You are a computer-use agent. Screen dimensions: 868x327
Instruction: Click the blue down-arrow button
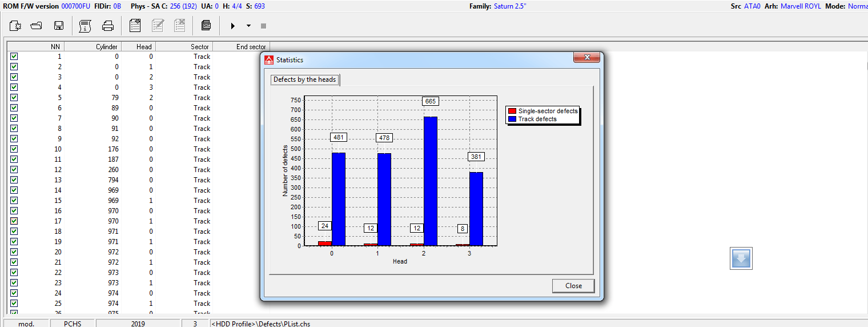(x=741, y=258)
